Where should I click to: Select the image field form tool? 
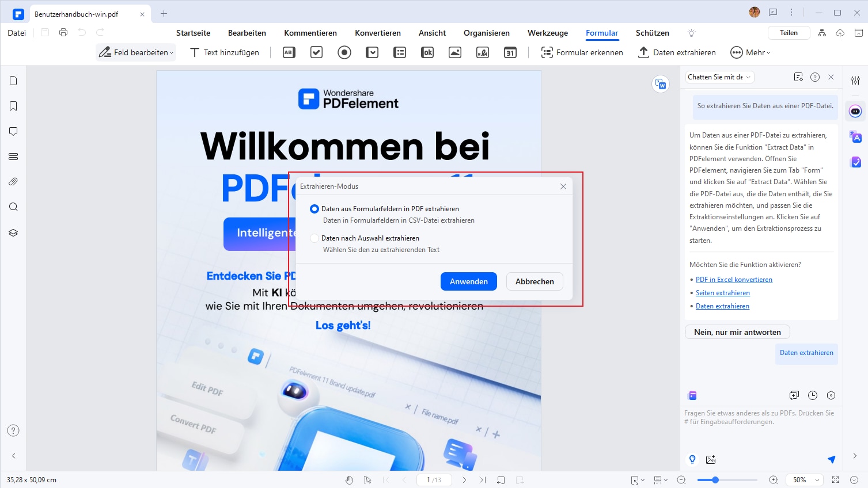pos(455,52)
